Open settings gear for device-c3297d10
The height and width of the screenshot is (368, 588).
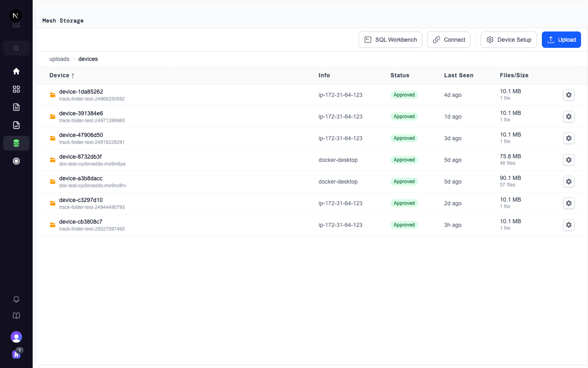(569, 203)
